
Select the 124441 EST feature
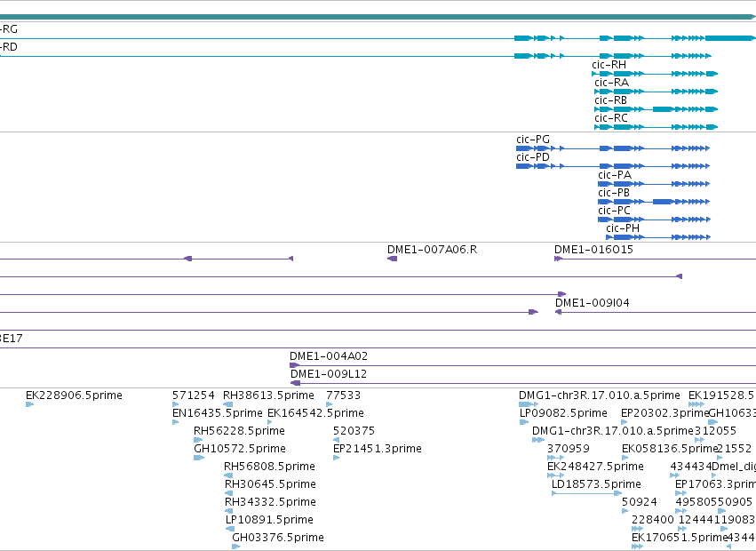tap(682, 530)
